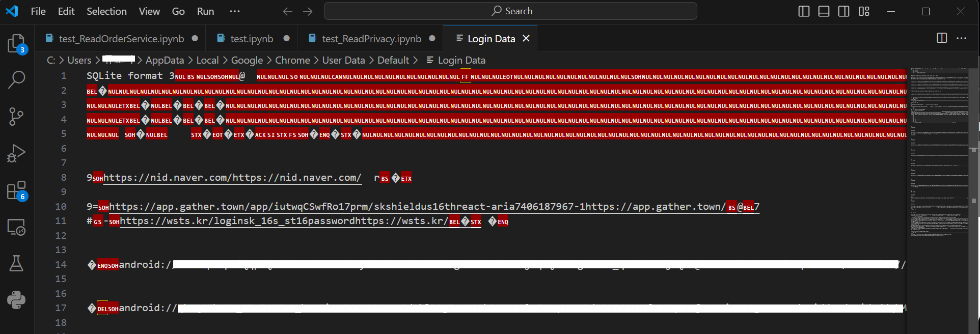Image resolution: width=980 pixels, height=334 pixels.
Task: Click line number 14 in the gutter
Action: [61, 264]
